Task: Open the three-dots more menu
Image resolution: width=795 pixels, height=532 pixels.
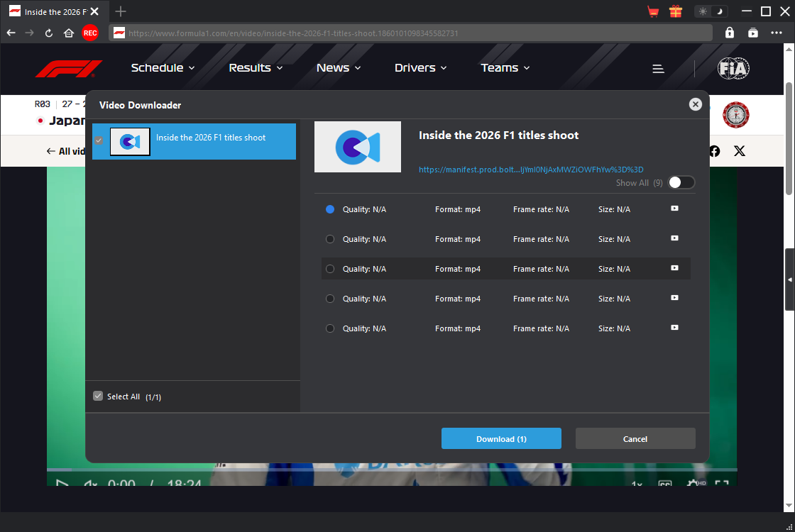Action: (x=777, y=33)
